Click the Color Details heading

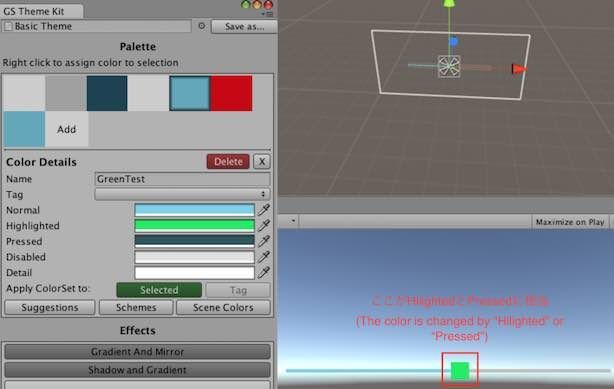(x=41, y=162)
